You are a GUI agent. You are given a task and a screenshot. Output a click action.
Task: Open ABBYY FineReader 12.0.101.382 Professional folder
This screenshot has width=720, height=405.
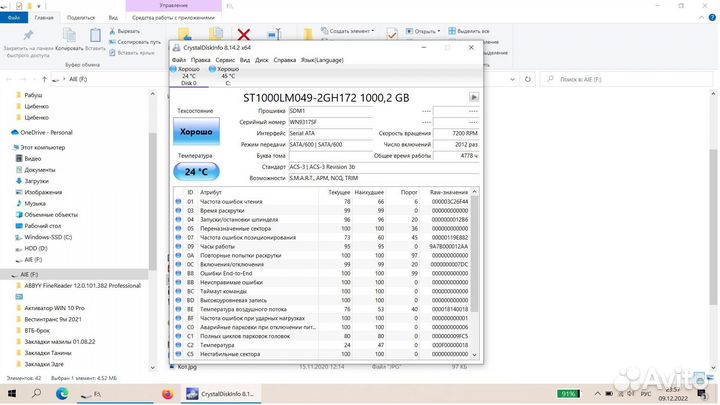pyautogui.click(x=78, y=286)
